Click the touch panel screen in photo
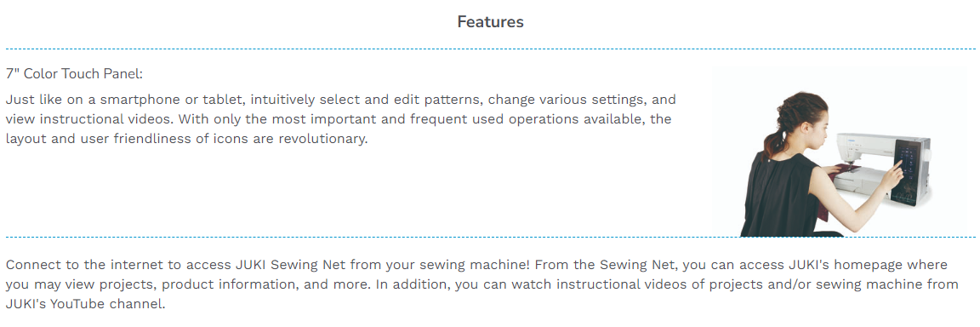Viewport: 980px width, 327px height. [906, 173]
